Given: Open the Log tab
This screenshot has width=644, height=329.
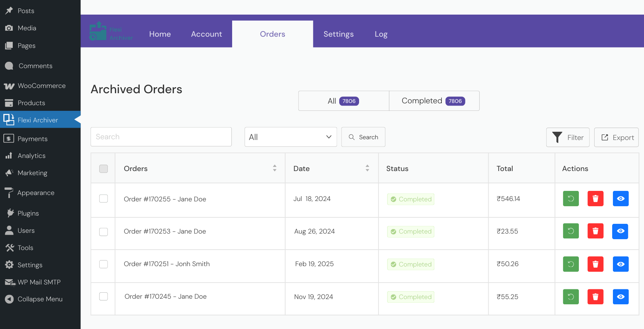Looking at the screenshot, I should pos(381,34).
